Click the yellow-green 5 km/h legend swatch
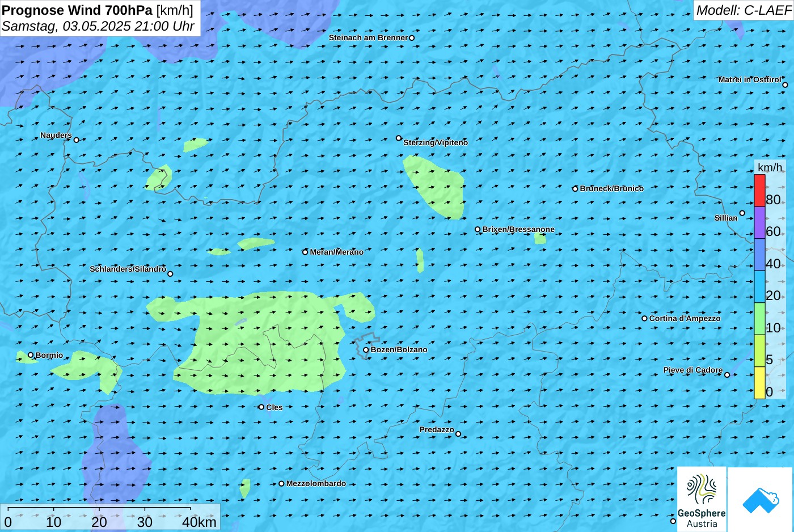This screenshot has width=794, height=532. click(x=759, y=351)
